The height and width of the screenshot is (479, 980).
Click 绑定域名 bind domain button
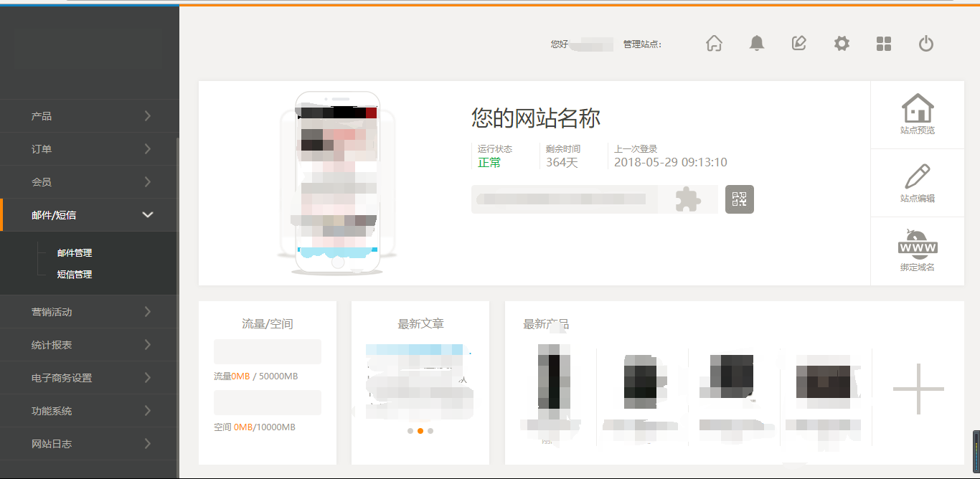click(x=917, y=251)
